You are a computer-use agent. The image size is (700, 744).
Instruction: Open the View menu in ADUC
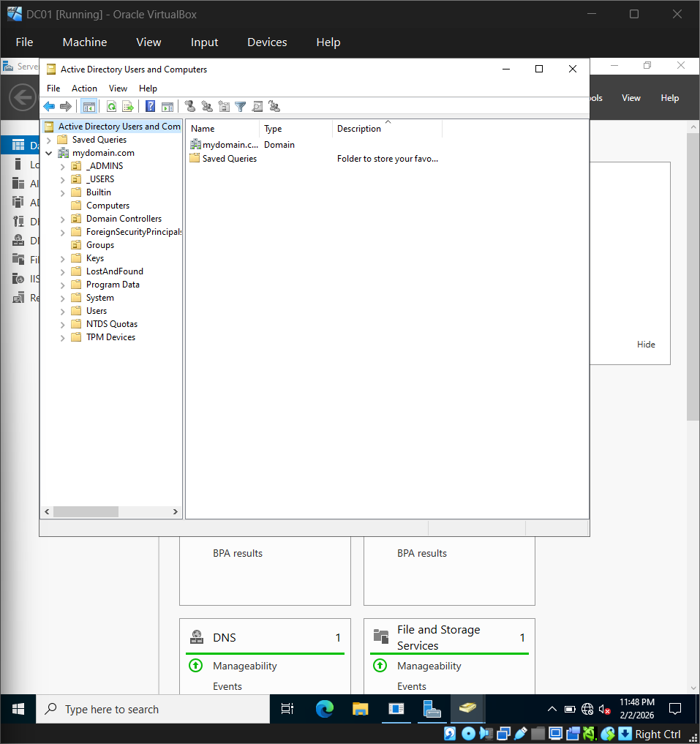[x=118, y=89]
